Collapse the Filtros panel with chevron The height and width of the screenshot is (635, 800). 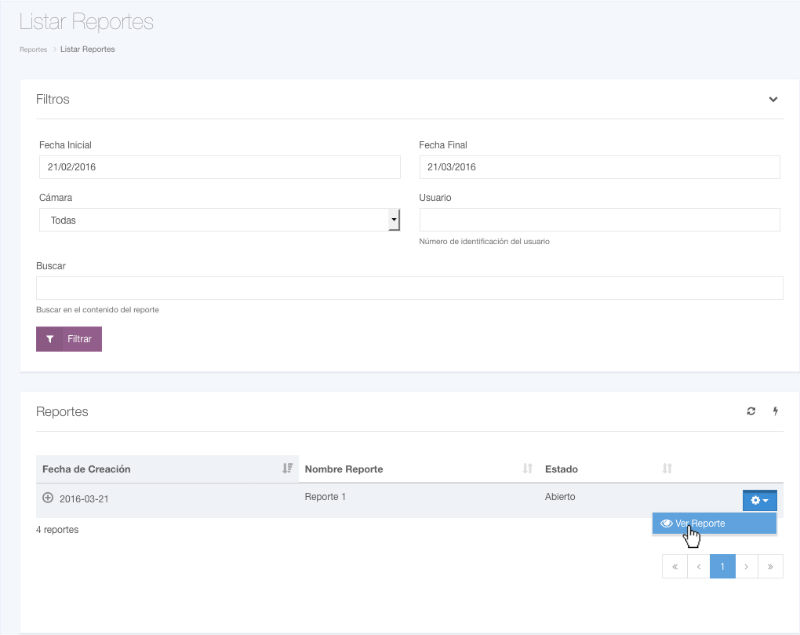(x=773, y=99)
